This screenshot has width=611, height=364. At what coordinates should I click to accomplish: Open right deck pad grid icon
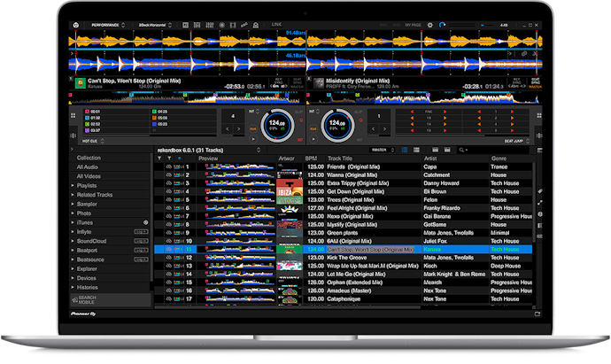click(x=539, y=116)
